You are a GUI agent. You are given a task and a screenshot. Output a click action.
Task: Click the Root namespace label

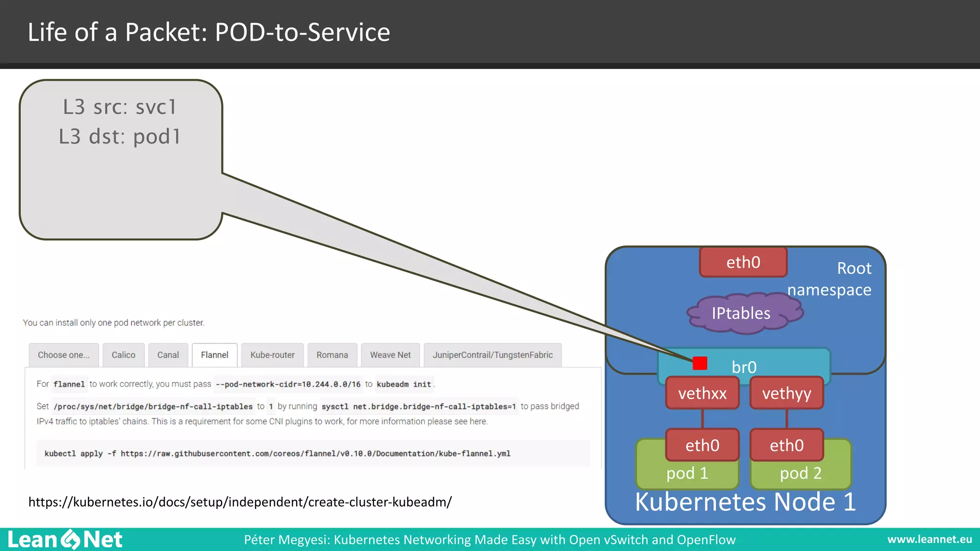pos(829,279)
